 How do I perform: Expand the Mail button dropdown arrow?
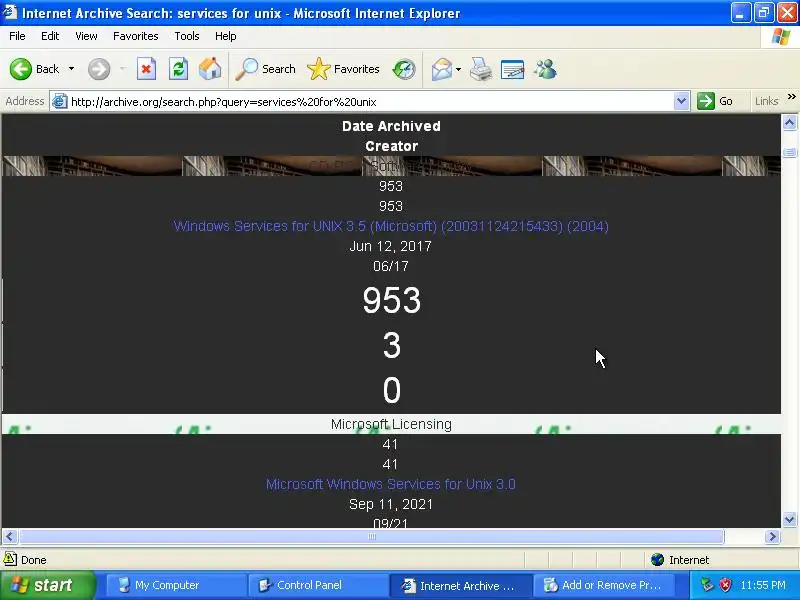click(458, 69)
